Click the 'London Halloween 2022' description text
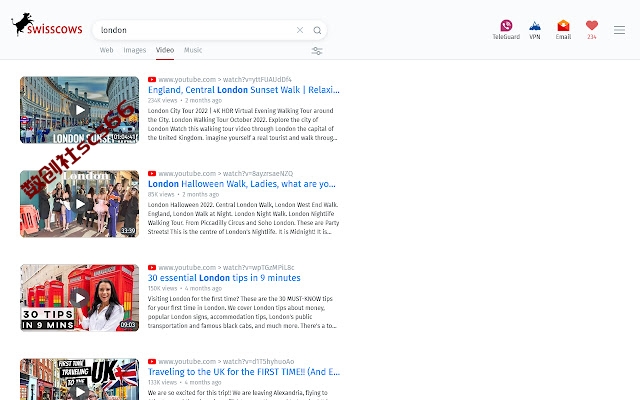The image size is (640, 400). [244, 218]
